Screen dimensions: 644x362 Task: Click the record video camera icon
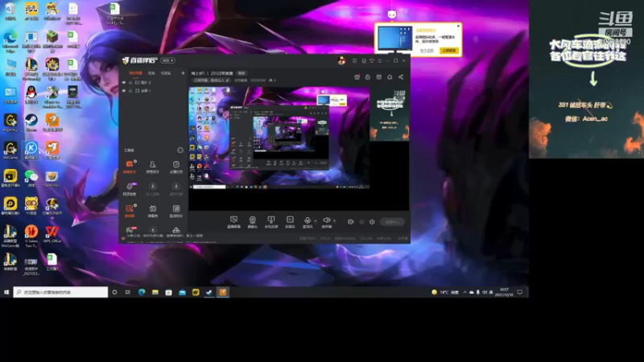350,222
